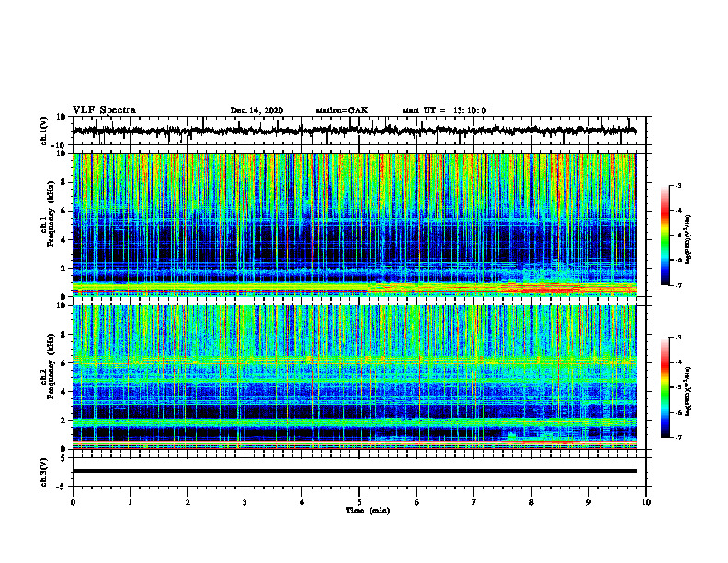The width and height of the screenshot is (728, 563).
Task: Click the time axis tick label 2
Action: point(188,502)
